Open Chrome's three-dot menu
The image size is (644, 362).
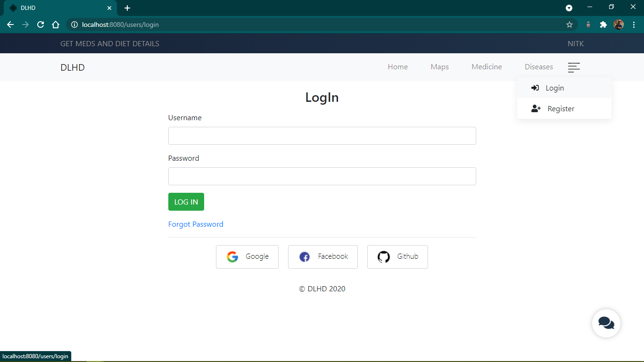pyautogui.click(x=634, y=25)
